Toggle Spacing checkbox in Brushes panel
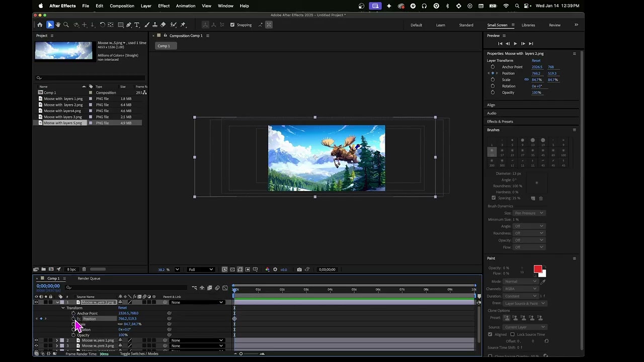The width and height of the screenshot is (644, 362). (494, 198)
